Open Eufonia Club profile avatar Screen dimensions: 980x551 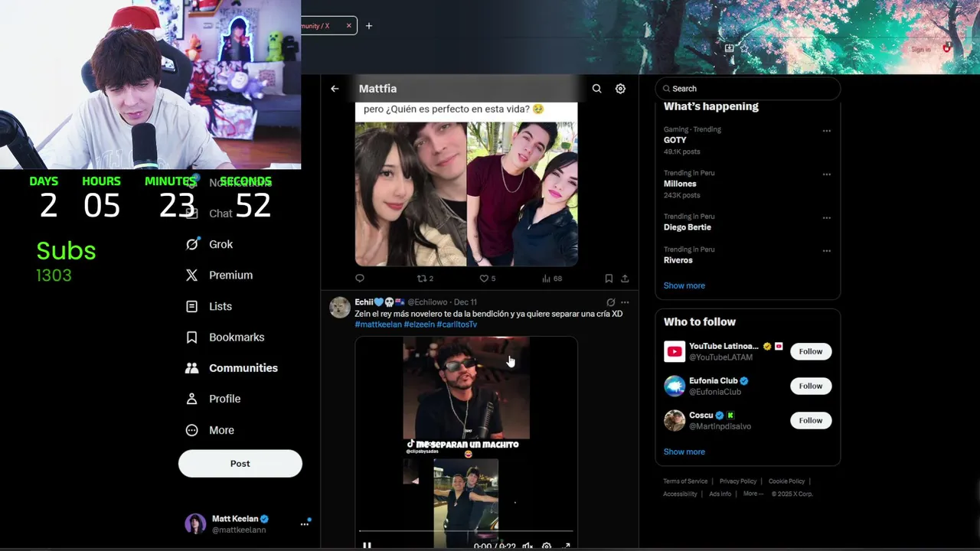(675, 386)
